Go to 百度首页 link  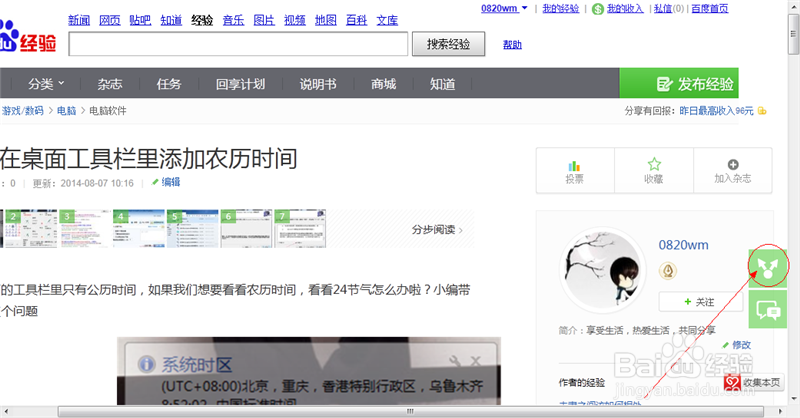pos(710,8)
